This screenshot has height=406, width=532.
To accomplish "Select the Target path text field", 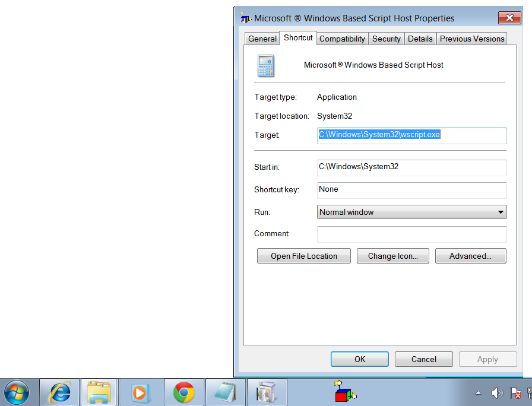I will [411, 136].
